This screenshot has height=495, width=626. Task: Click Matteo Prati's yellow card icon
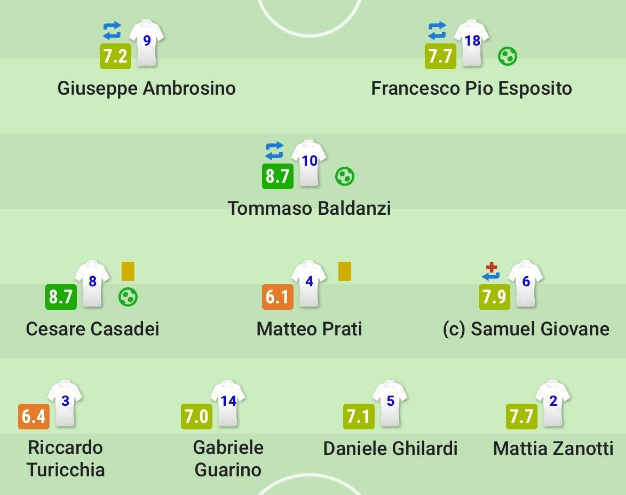pos(345,271)
